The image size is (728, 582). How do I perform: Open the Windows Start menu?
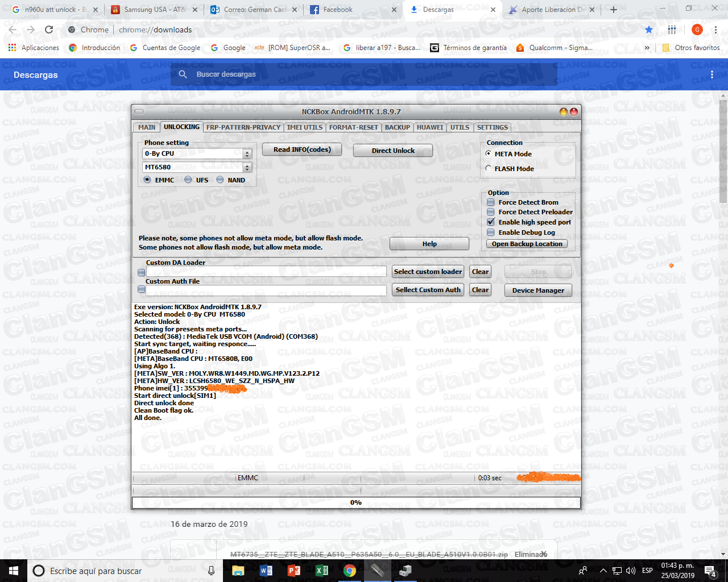coord(14,571)
